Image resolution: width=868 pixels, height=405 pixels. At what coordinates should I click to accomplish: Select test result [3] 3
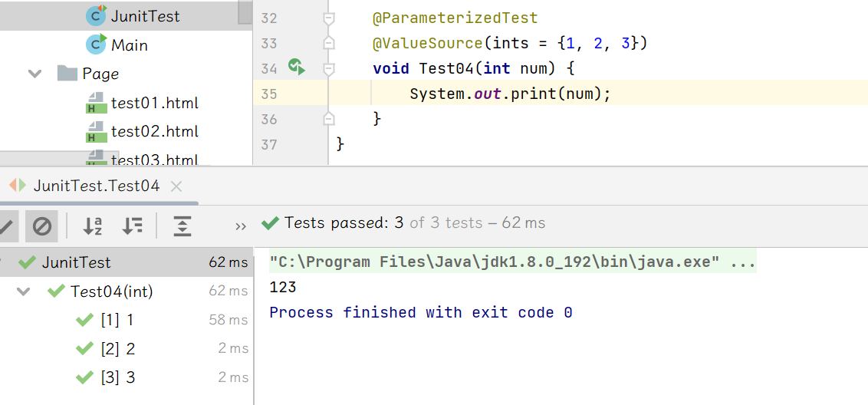pos(118,378)
